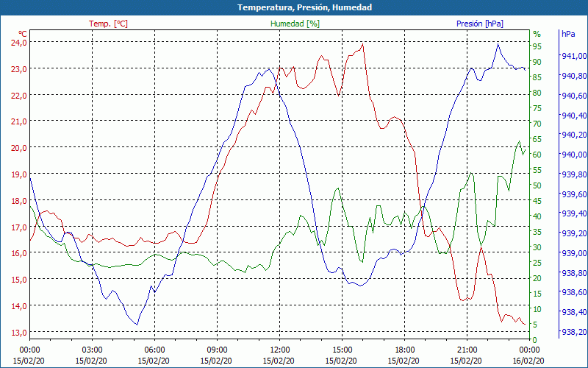Click the '20' humidity axis value
This screenshot has width=588, height=368.
coord(537,278)
